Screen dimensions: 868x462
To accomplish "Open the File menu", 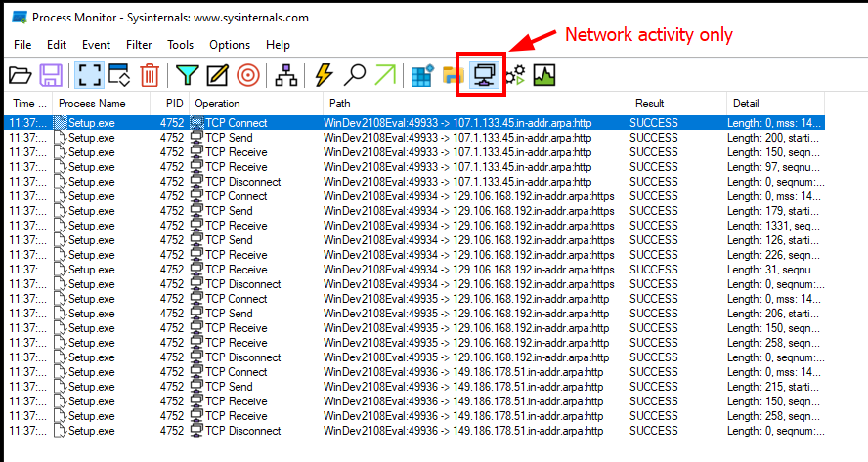I will pyautogui.click(x=22, y=45).
